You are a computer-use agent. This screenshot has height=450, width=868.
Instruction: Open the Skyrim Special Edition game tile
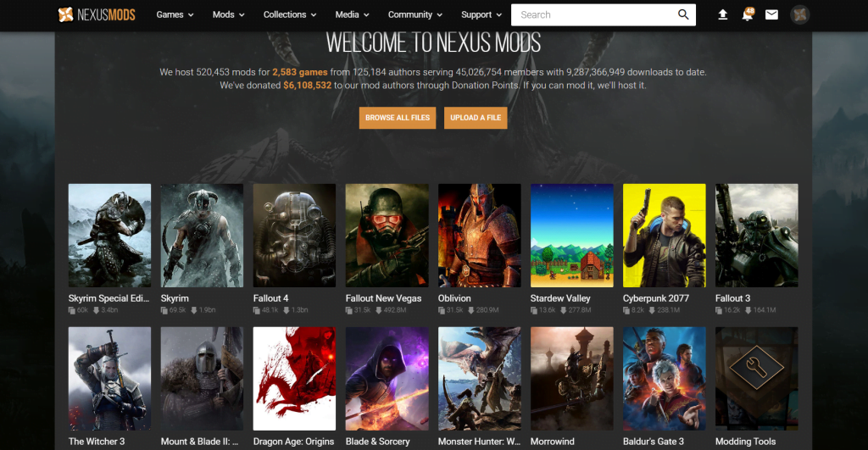(109, 236)
